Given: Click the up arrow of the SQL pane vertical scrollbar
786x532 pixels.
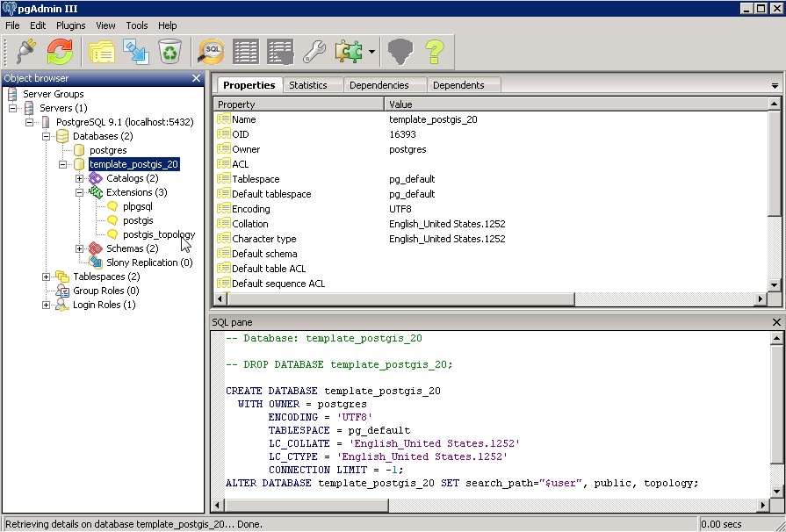Looking at the screenshot, I should click(776, 338).
